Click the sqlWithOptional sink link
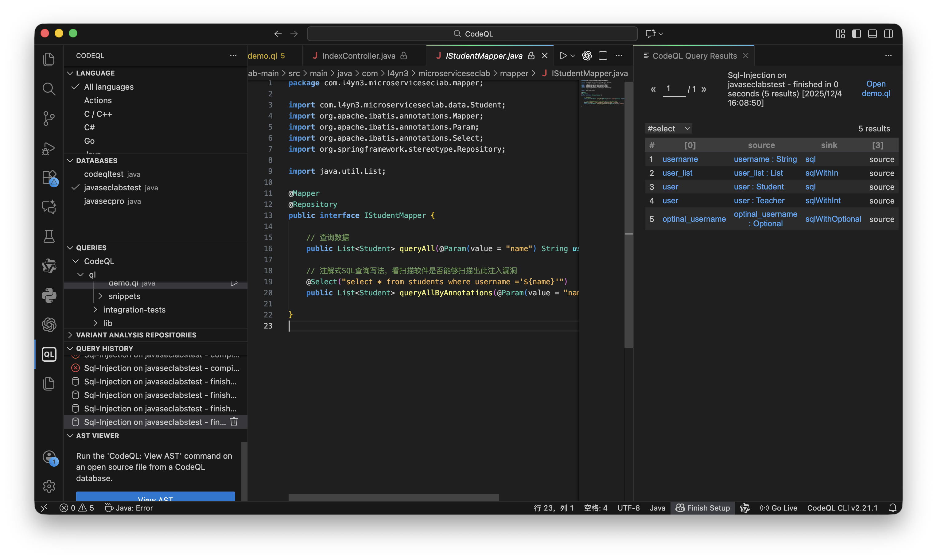This screenshot has height=560, width=937. coord(833,219)
